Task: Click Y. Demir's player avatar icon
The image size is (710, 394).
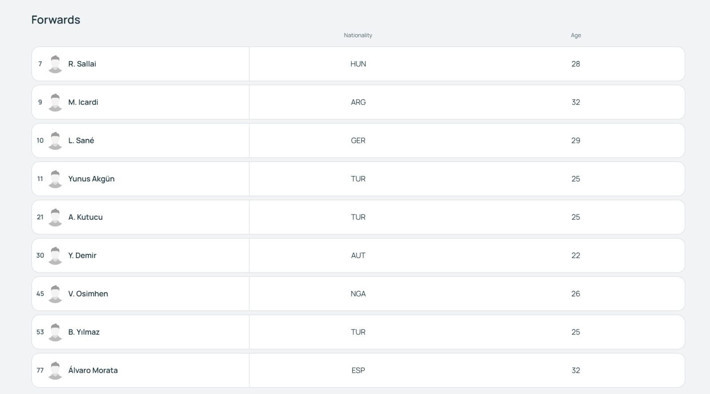Action: 55,255
